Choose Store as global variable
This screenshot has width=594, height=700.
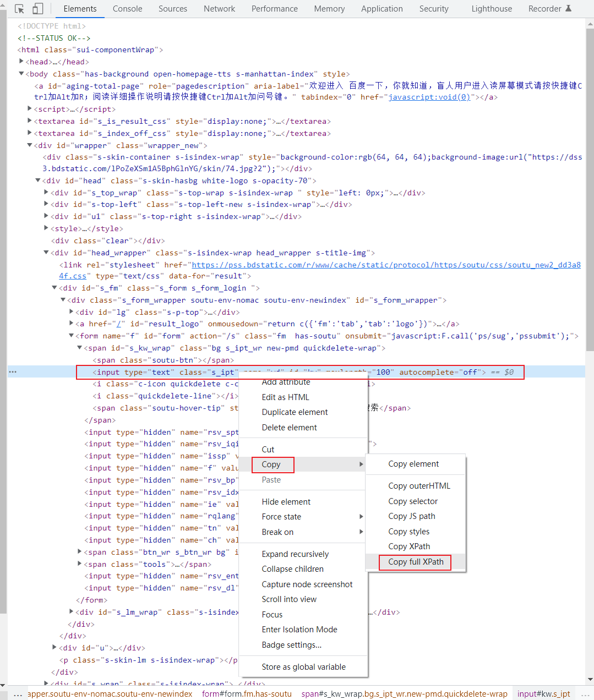[x=303, y=667]
